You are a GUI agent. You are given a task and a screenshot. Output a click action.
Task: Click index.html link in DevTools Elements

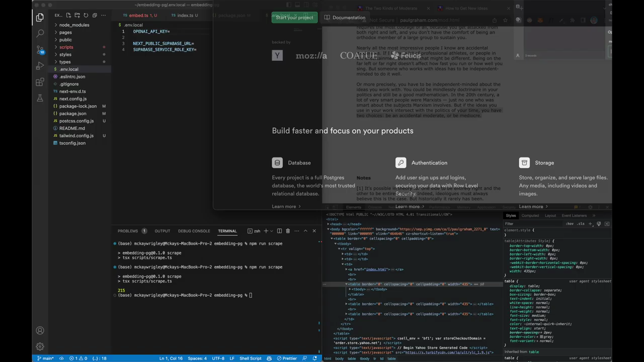376,269
